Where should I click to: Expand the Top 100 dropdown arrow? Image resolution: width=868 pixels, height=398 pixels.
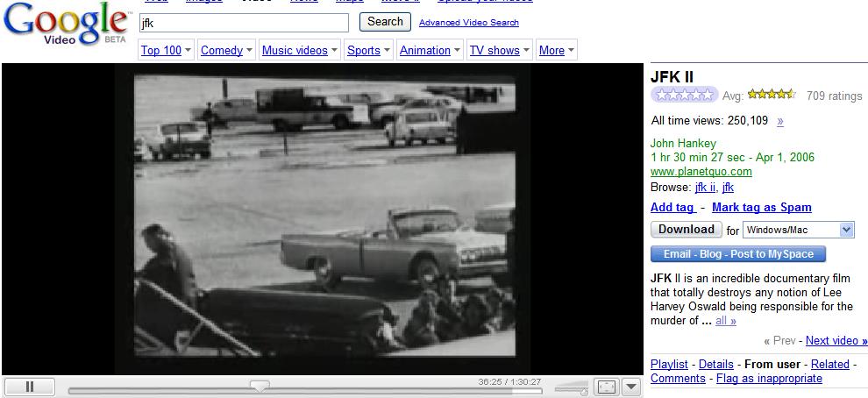pyautogui.click(x=189, y=50)
